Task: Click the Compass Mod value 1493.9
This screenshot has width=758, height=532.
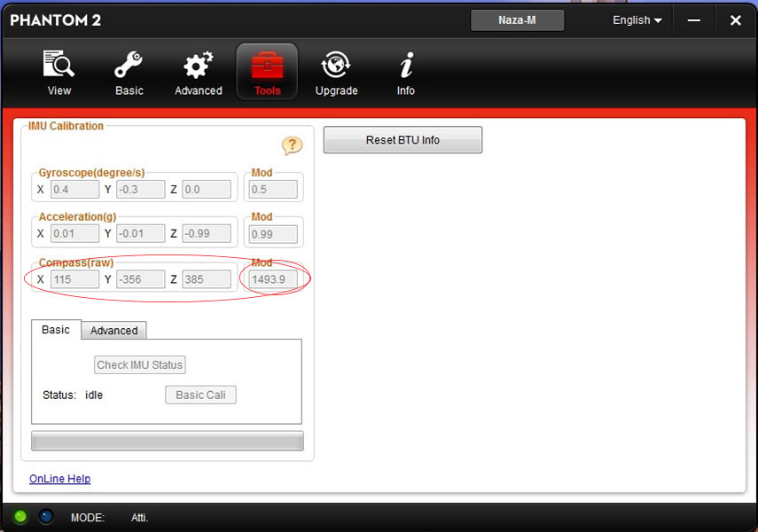Action: coord(273,279)
